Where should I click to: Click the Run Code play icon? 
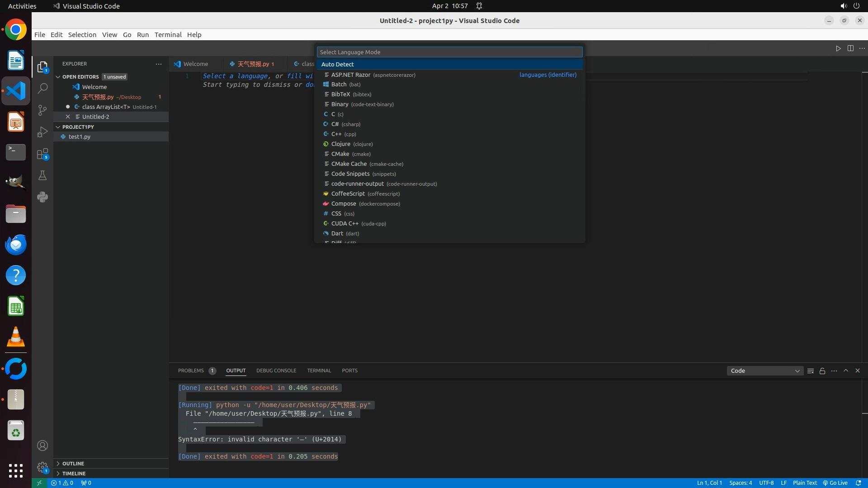click(838, 48)
